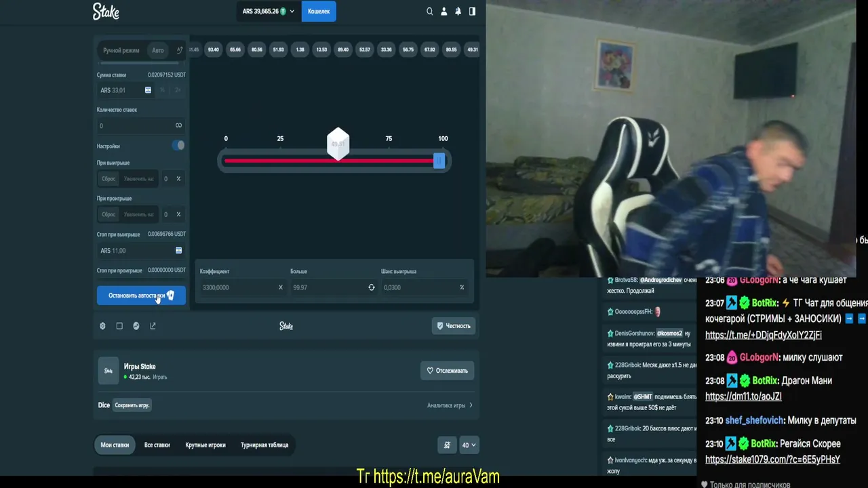The height and width of the screenshot is (488, 868).
Task: Click latest result chip 49.31
Action: pos(473,49)
